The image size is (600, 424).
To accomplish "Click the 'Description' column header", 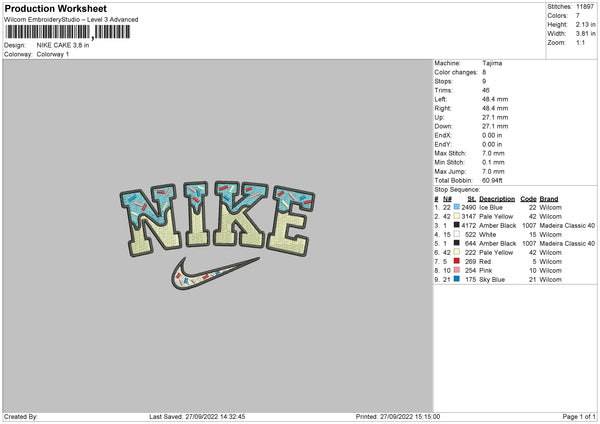I will (x=497, y=199).
